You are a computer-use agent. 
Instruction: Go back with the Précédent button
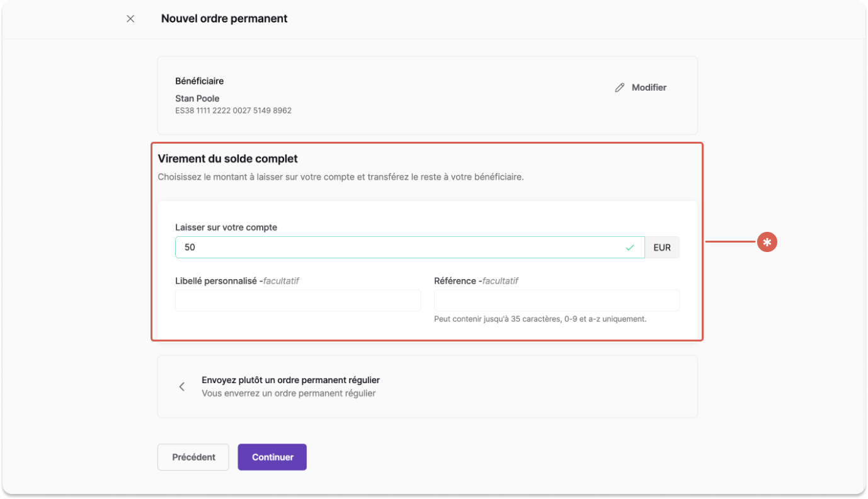click(x=193, y=457)
